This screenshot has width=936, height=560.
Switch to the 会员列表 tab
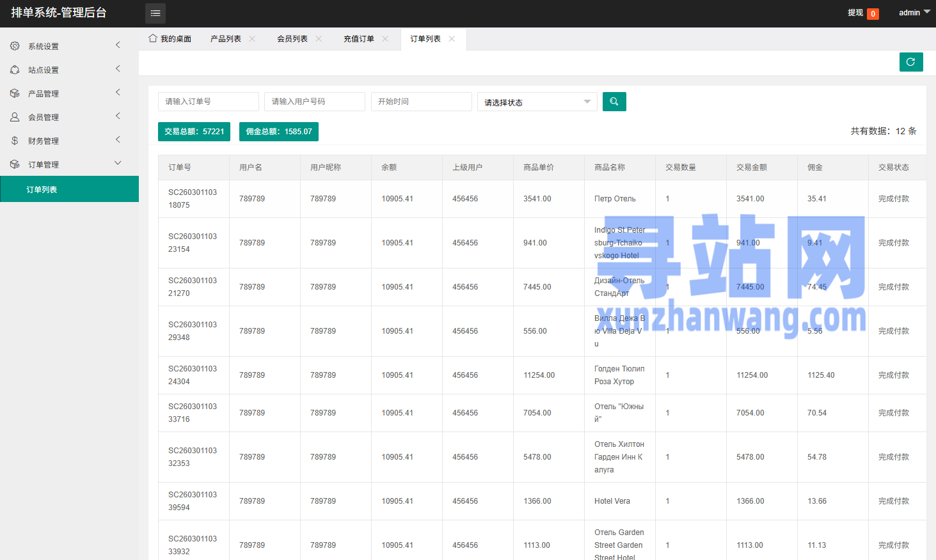click(x=292, y=39)
